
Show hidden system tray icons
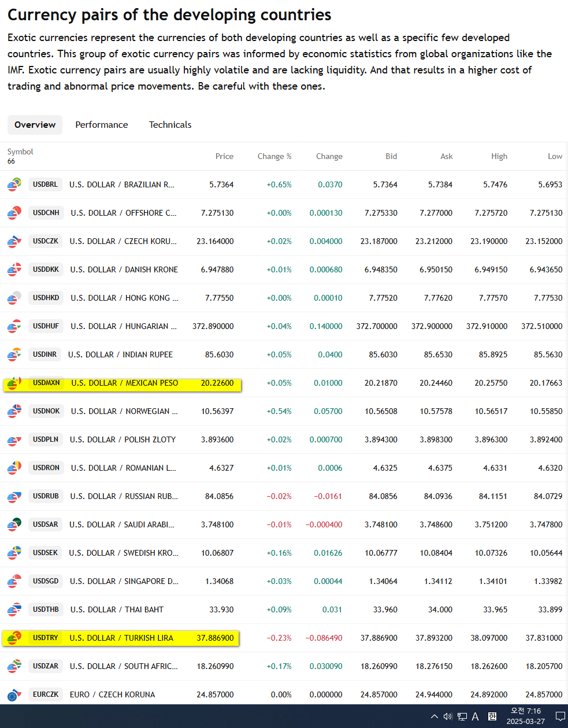point(435,716)
